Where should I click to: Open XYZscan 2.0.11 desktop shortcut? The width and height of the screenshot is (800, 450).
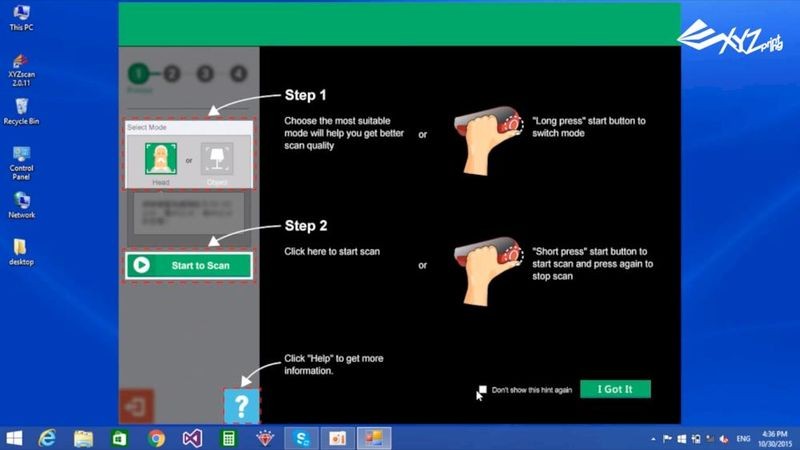tap(20, 60)
